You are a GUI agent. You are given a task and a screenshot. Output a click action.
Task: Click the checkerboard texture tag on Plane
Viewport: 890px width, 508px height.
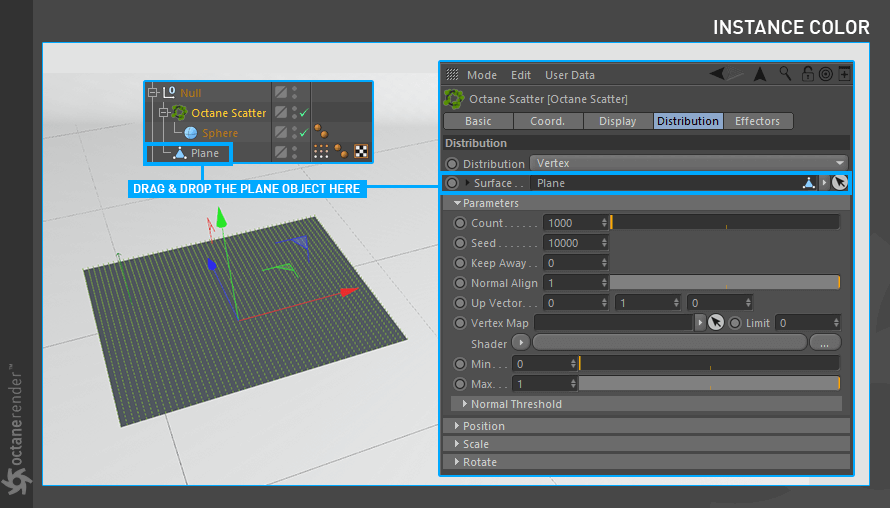point(361,151)
